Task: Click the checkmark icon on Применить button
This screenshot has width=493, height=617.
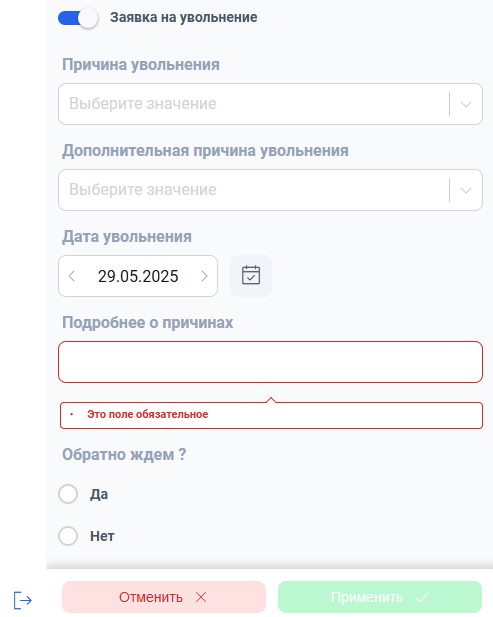Action: click(x=422, y=598)
